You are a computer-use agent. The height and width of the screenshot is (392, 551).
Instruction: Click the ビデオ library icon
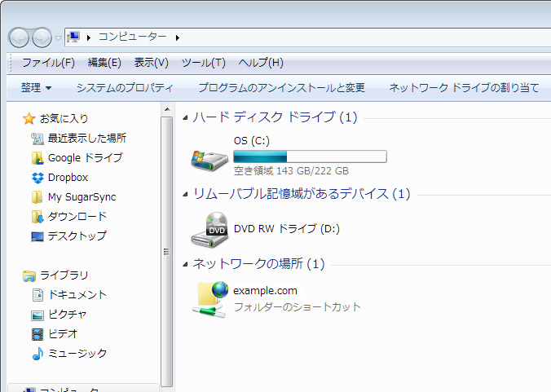37,334
